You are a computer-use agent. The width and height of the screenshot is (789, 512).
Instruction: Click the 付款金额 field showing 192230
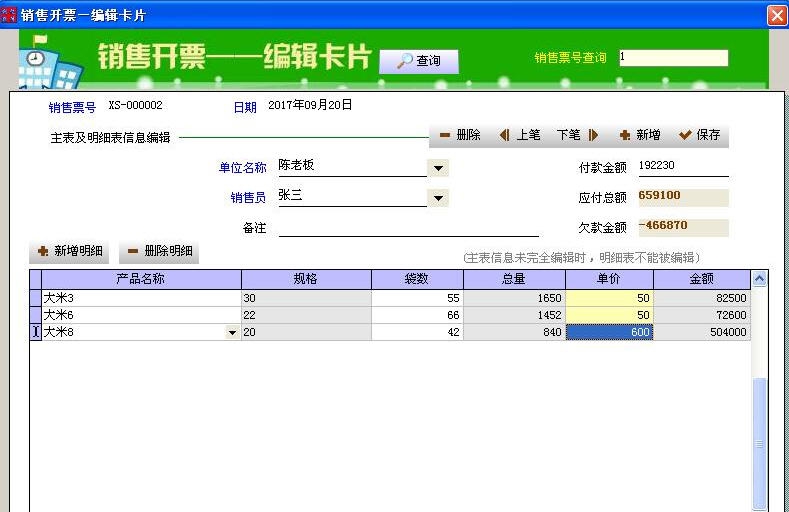(x=683, y=166)
